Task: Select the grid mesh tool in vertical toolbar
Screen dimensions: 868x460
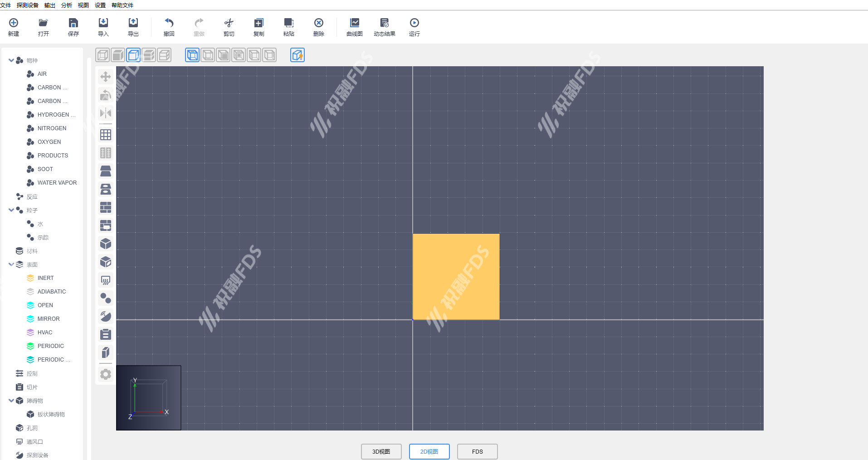Action: [x=106, y=135]
